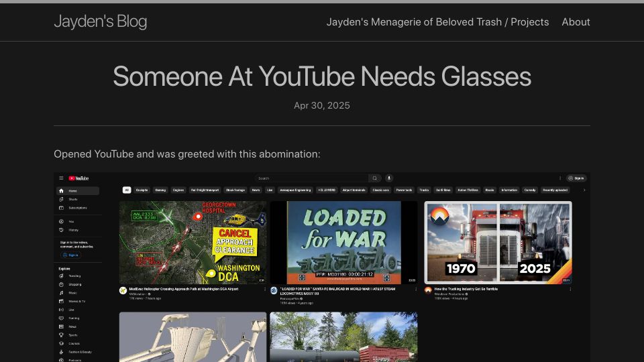Screen dimensions: 644x362
Task: Click MedEvac Helicopter Crossing Approach Path title
Action: (184, 289)
